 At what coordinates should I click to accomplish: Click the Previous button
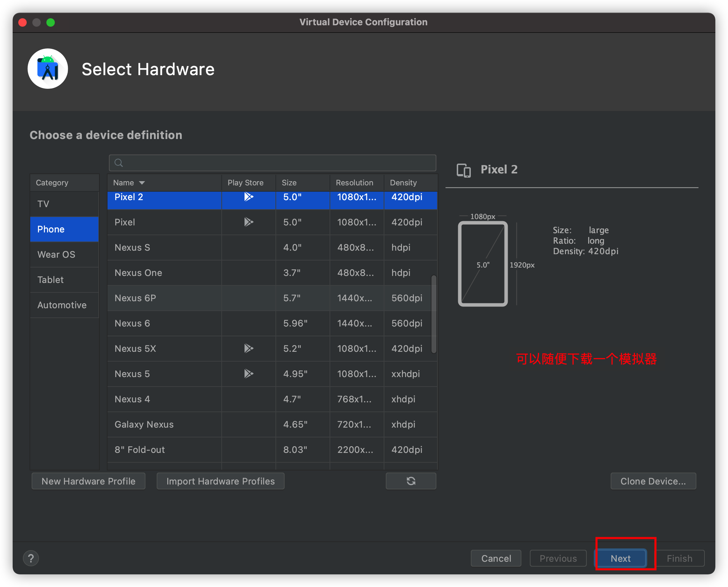pos(558,558)
